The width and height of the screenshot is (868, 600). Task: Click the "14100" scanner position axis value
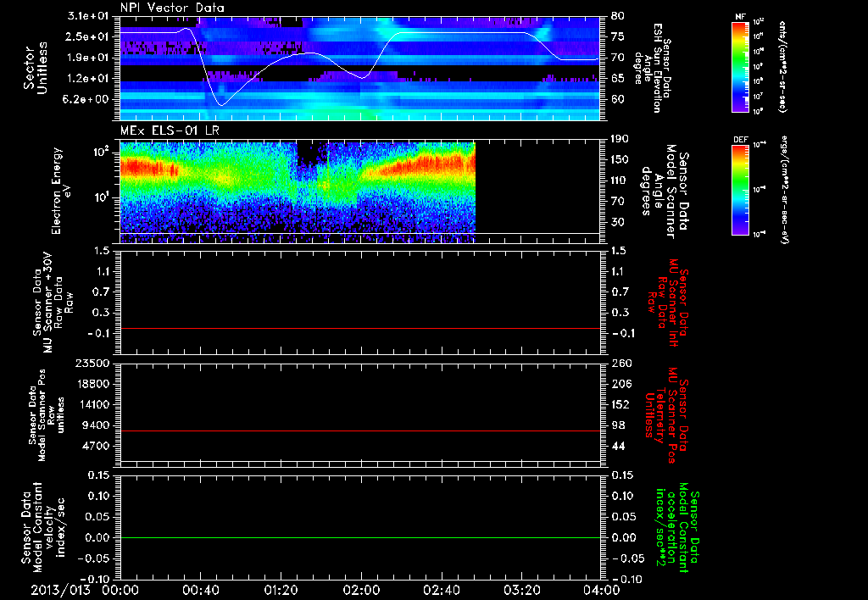coord(92,404)
